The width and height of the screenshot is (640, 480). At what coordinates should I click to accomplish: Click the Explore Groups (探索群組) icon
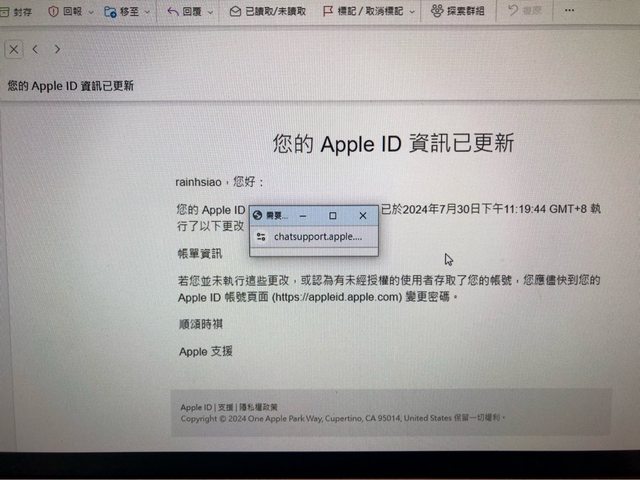[x=438, y=12]
